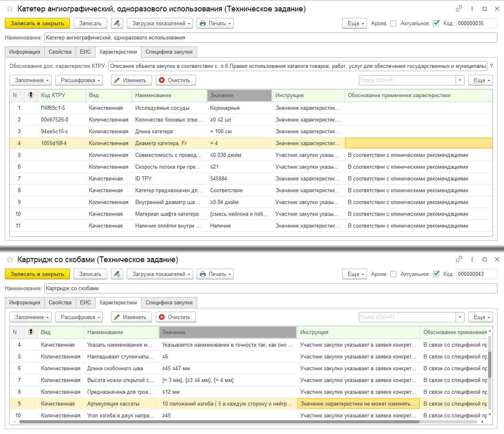Click Очистить in the Картридж window
Screen dimensions: 504x434
point(176,317)
